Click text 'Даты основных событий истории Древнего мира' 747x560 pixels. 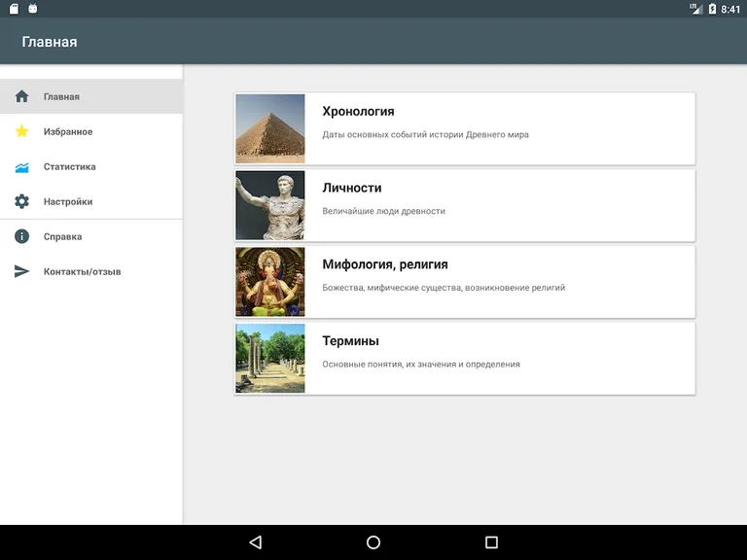(x=425, y=135)
